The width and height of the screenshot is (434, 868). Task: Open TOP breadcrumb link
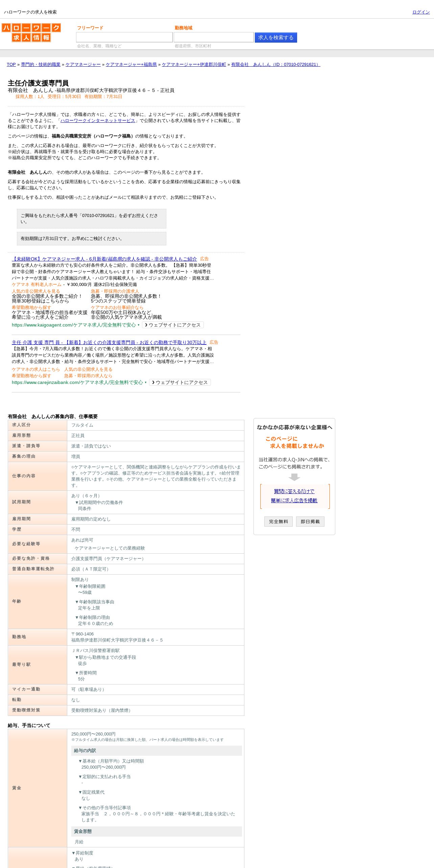point(11,65)
